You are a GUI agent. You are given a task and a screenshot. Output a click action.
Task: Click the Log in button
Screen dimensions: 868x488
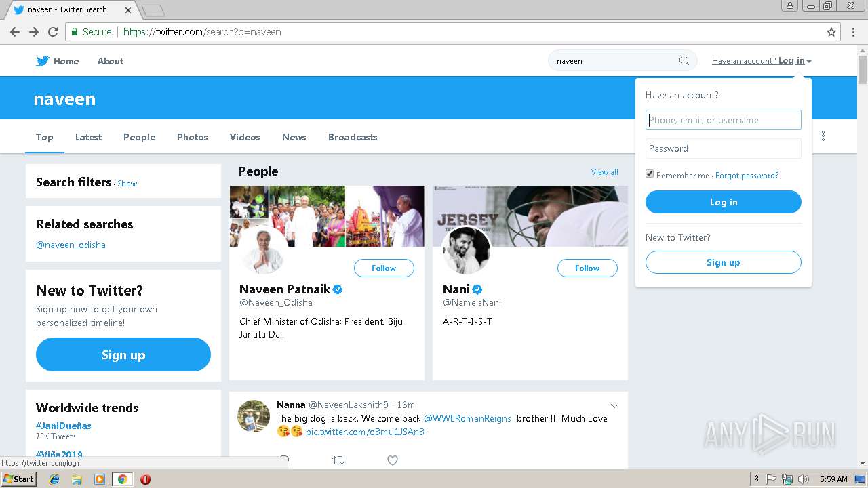(x=724, y=202)
